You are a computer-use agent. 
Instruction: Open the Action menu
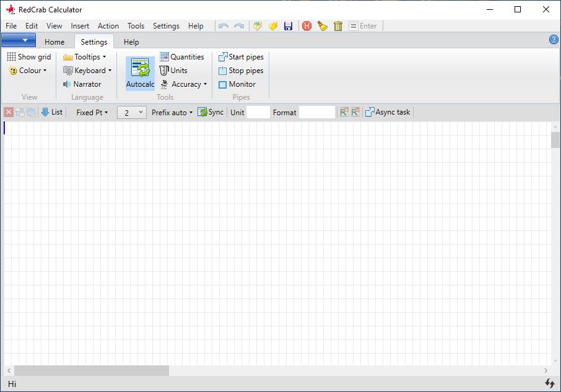pos(108,26)
